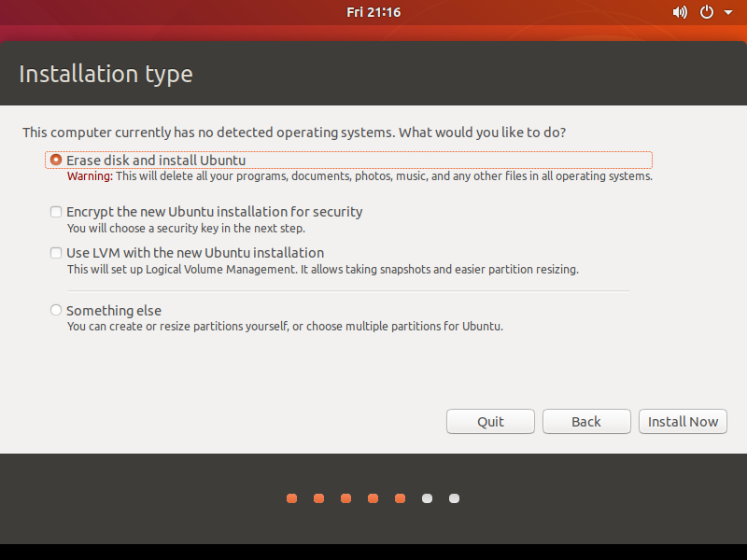Click the last white progress dot
This screenshot has width=747, height=560.
(x=454, y=498)
